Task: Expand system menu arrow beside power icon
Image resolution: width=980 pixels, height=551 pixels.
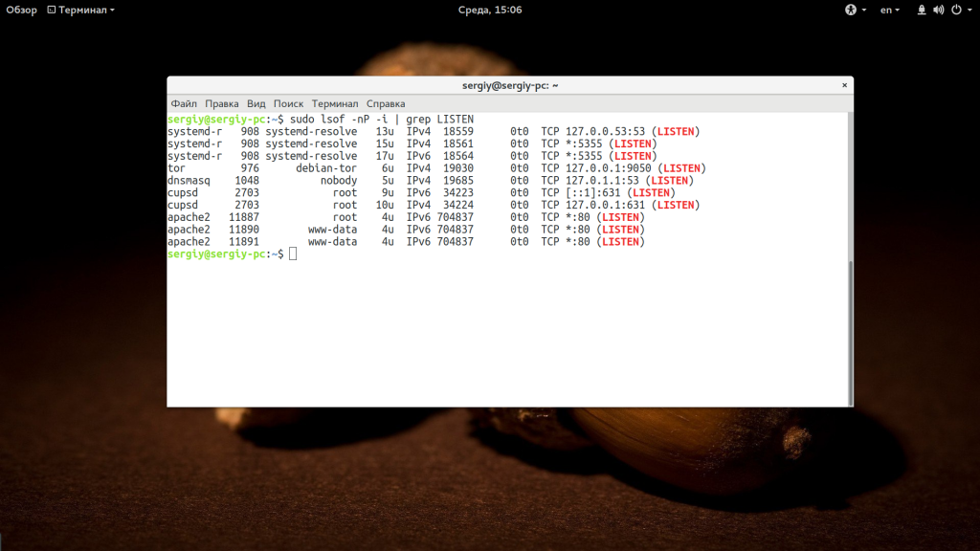Action: pos(968,10)
